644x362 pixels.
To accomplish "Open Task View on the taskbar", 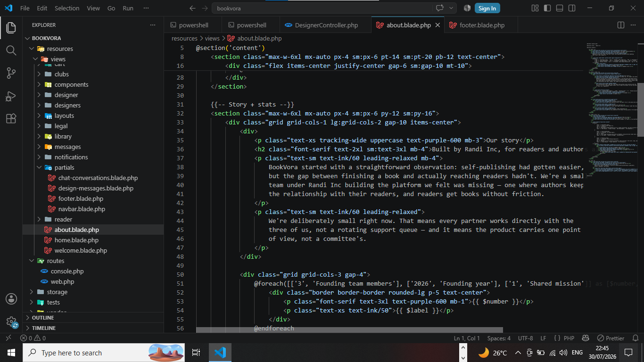I will click(x=196, y=353).
